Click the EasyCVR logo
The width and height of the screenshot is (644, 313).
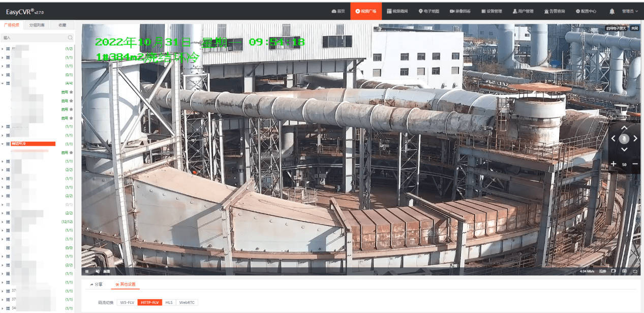[25, 11]
